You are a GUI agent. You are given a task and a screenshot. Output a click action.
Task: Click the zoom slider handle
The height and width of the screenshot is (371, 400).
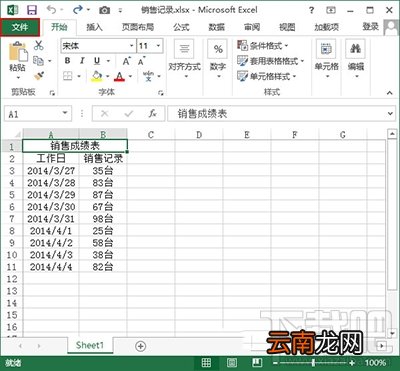[x=313, y=363]
